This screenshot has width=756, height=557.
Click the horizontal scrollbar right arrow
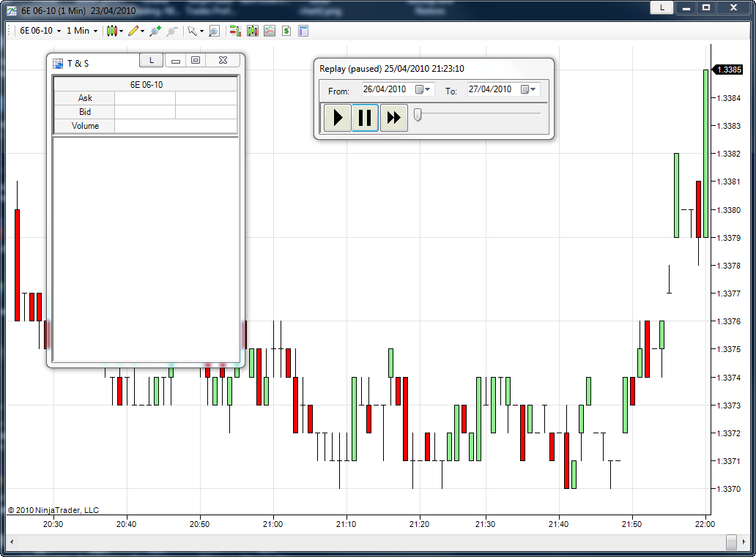pos(744,542)
